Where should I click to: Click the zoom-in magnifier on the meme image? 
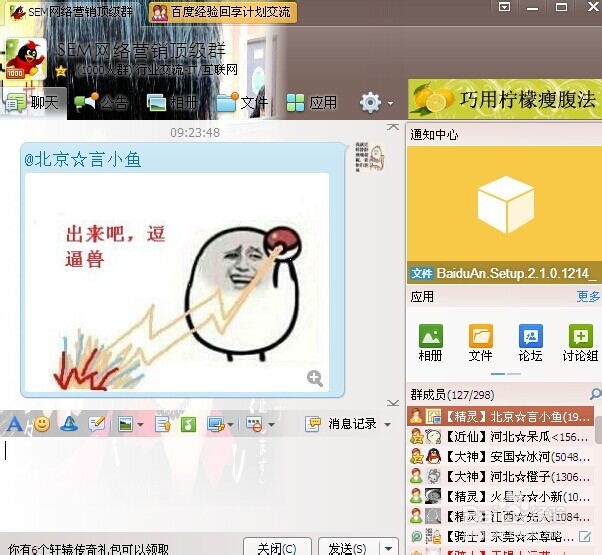pyautogui.click(x=315, y=378)
